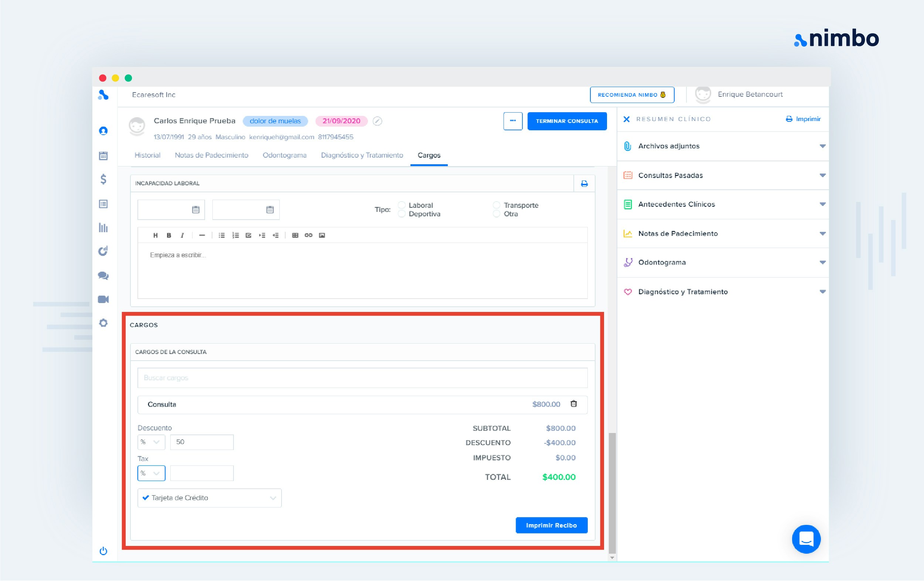Select the Laboral radio button
Viewport: 924px width, 581px height.
point(402,205)
